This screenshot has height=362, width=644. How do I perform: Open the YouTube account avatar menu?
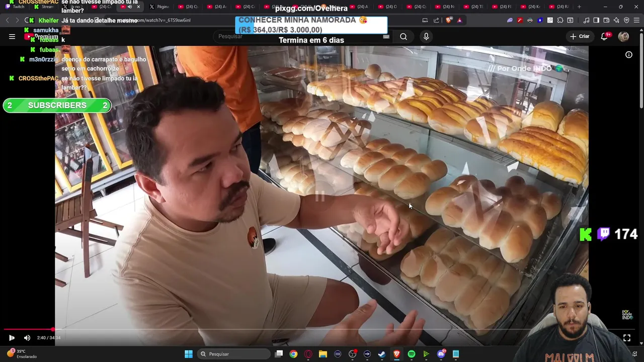[x=623, y=36]
